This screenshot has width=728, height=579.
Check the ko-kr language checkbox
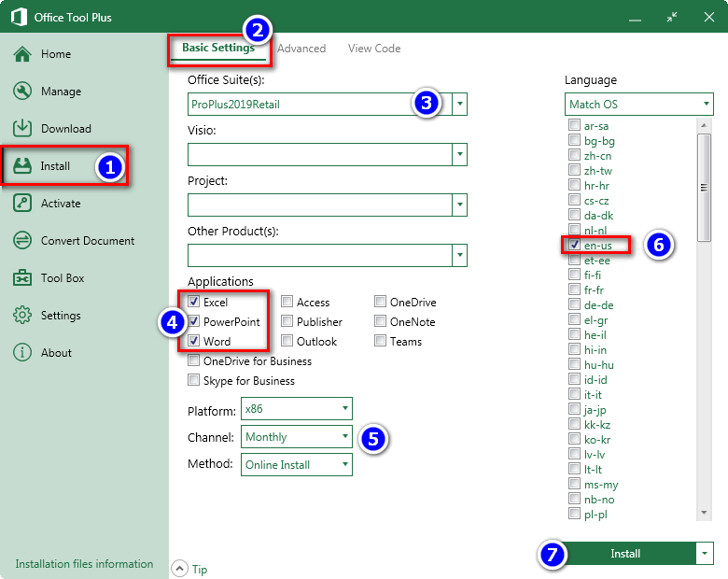574,438
